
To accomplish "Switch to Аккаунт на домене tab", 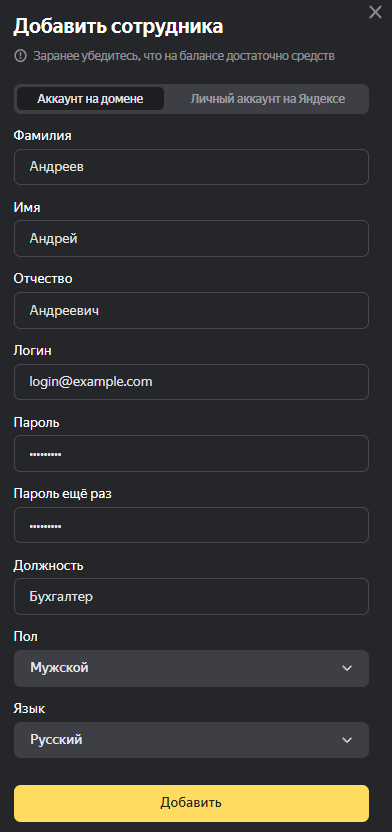I will (x=90, y=99).
